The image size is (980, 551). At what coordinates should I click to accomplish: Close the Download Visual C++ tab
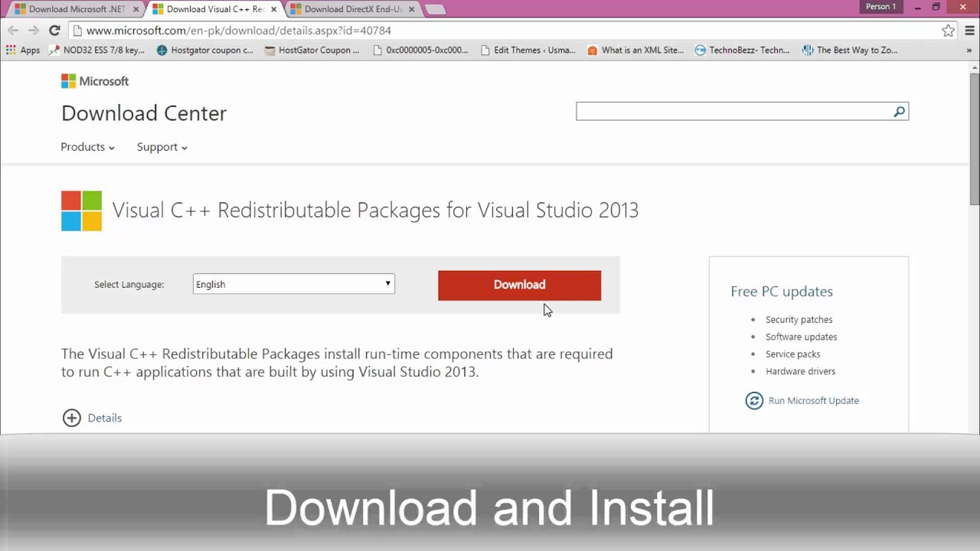pos(273,9)
